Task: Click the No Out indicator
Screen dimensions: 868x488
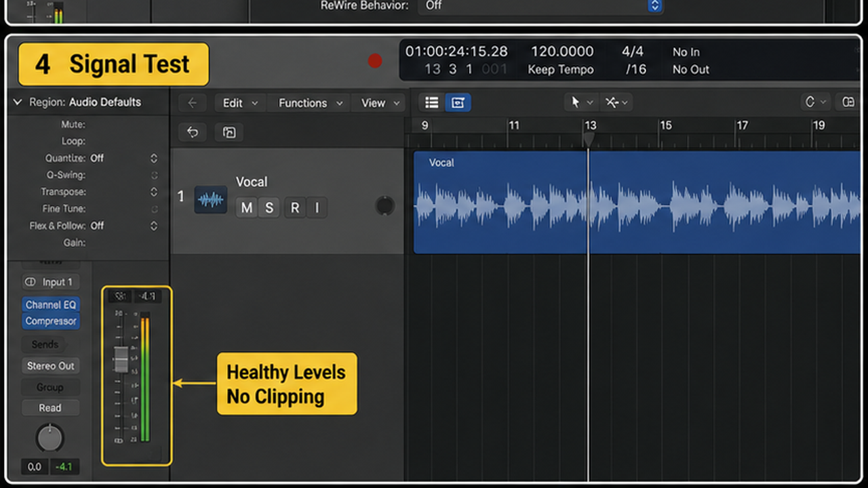Action: (691, 69)
